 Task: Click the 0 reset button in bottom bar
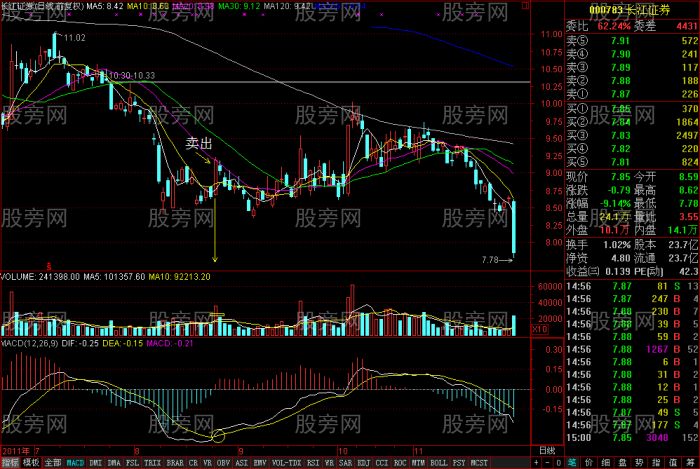click(x=558, y=463)
